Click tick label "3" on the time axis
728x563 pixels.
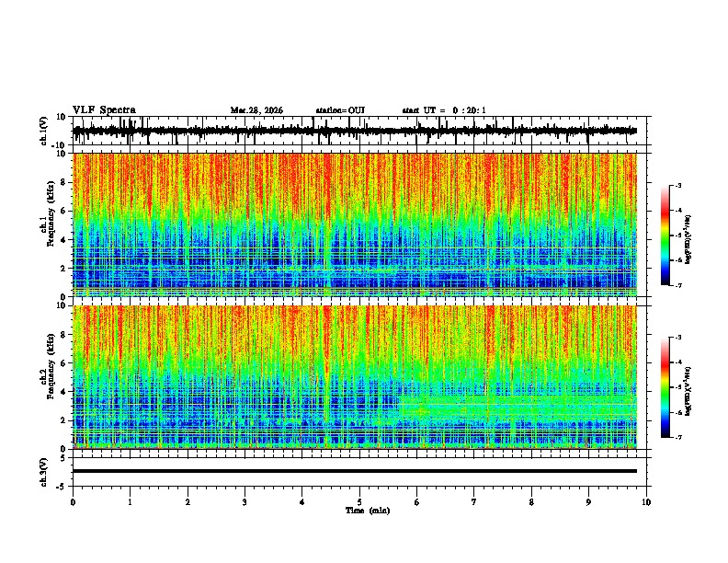tap(245, 502)
